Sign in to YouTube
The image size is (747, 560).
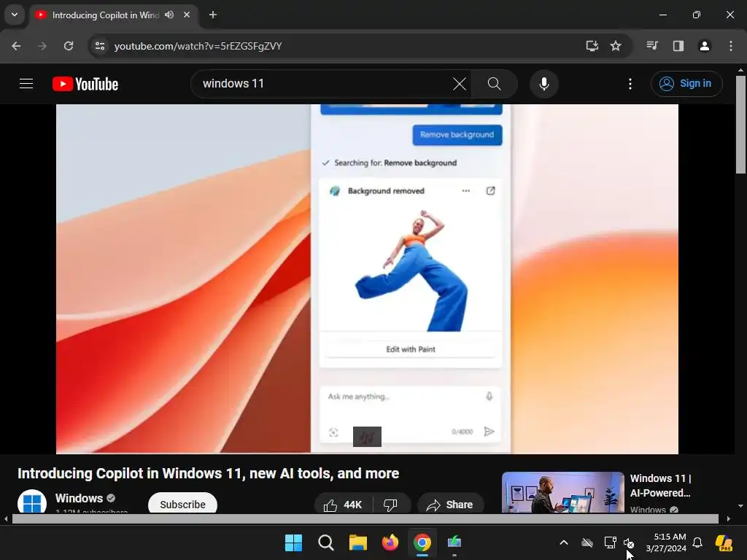pos(686,84)
